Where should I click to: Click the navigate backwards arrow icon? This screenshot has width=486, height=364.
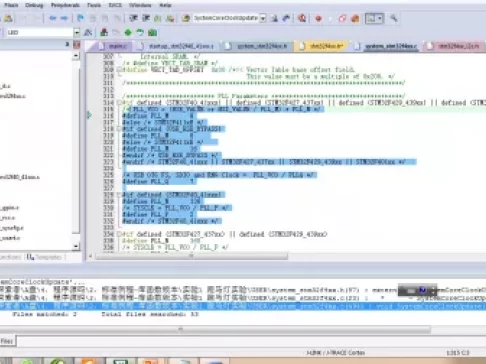[52, 18]
